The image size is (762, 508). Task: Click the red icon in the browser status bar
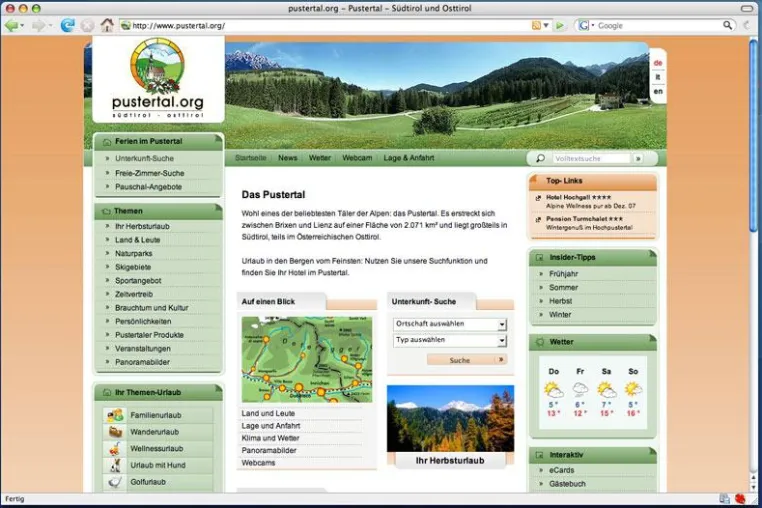pos(740,499)
